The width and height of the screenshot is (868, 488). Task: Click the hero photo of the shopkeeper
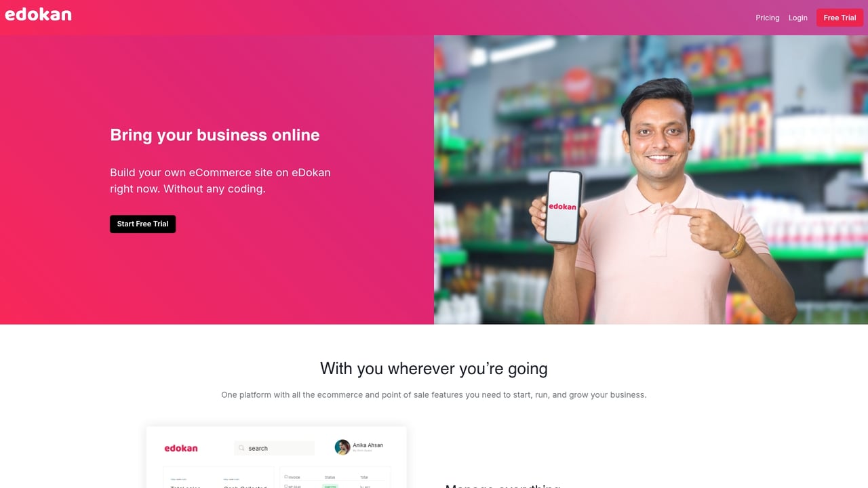pos(651,180)
